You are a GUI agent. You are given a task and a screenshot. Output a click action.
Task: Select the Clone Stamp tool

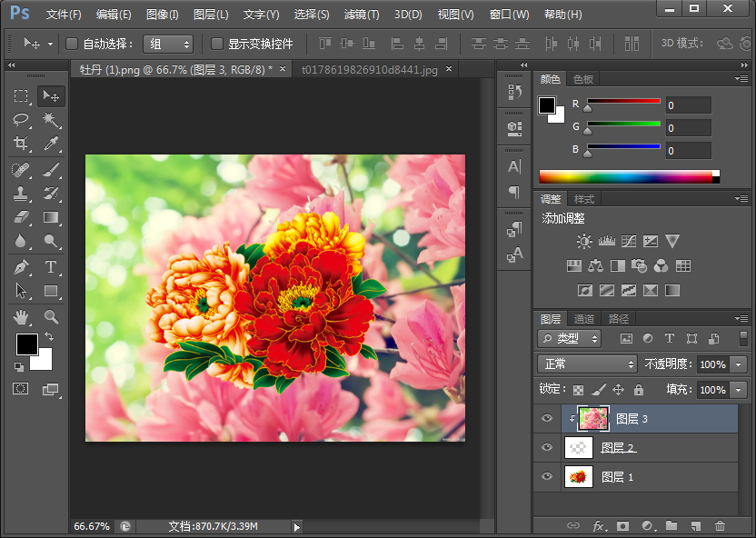[x=21, y=194]
